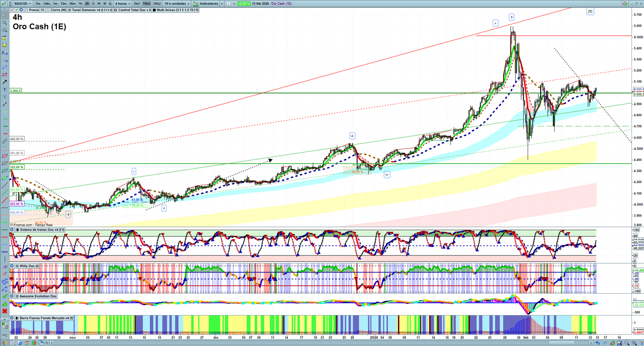This screenshot has width=644, height=346.
Task: Close the Sistema de trenes Doc panel
Action: [x=12, y=230]
